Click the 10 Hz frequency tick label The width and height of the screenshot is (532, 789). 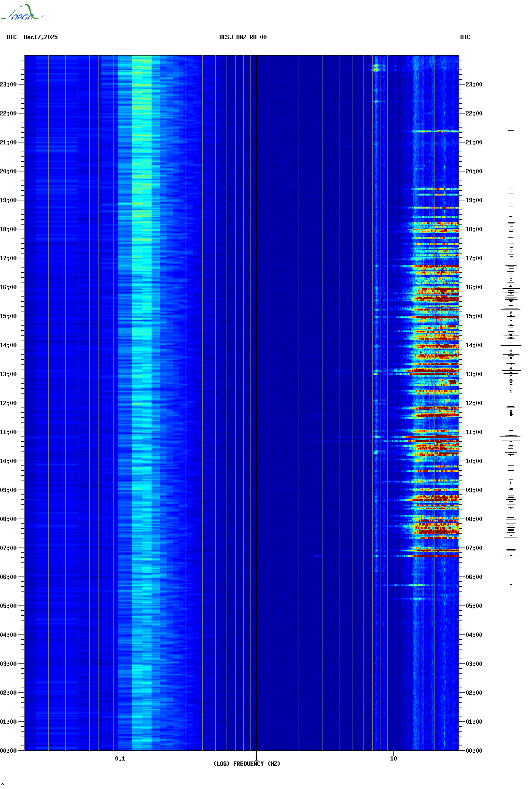click(x=393, y=758)
